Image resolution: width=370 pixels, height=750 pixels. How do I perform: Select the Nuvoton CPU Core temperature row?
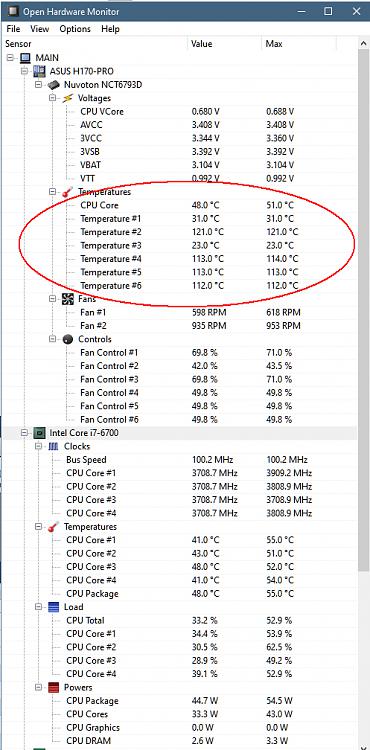(x=179, y=205)
